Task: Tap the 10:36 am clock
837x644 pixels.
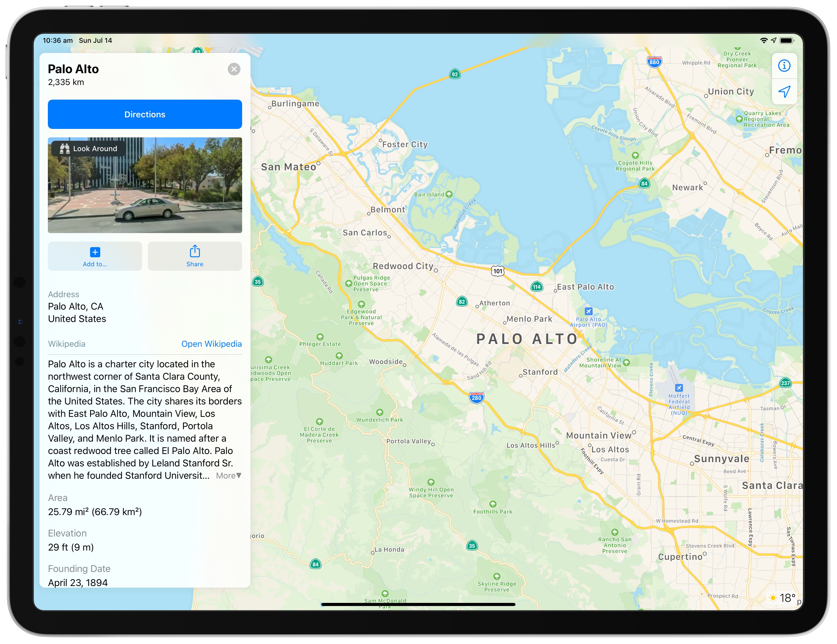Action: pos(57,41)
